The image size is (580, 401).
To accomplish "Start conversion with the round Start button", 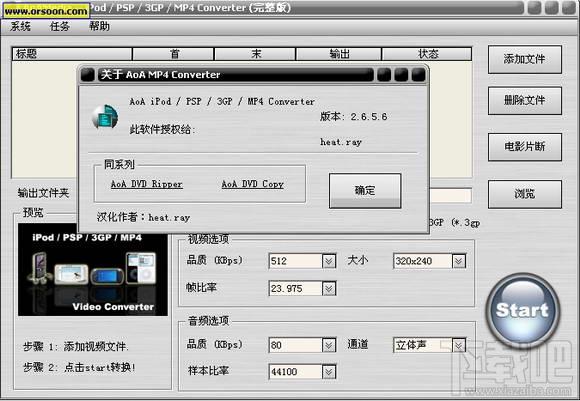I will pyautogui.click(x=522, y=310).
